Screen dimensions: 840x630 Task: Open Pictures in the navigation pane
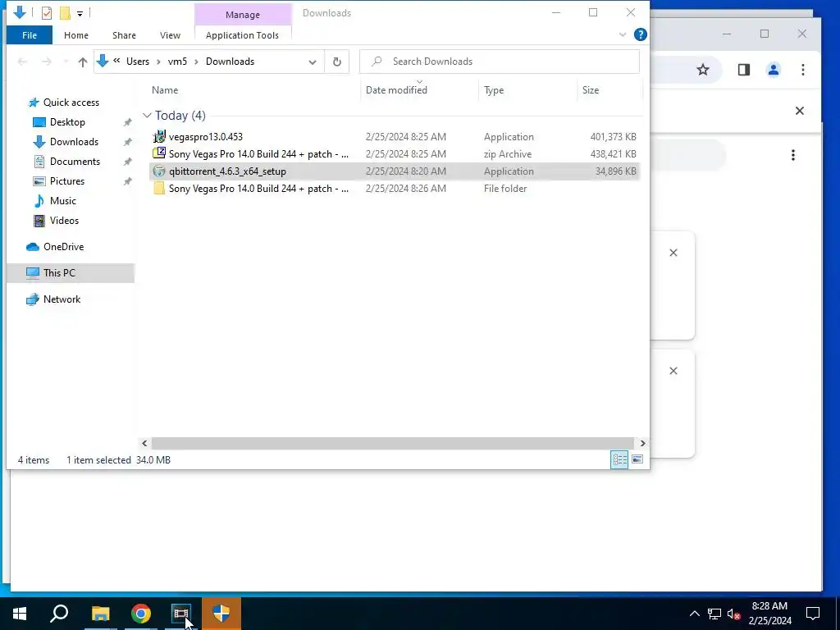pos(67,181)
